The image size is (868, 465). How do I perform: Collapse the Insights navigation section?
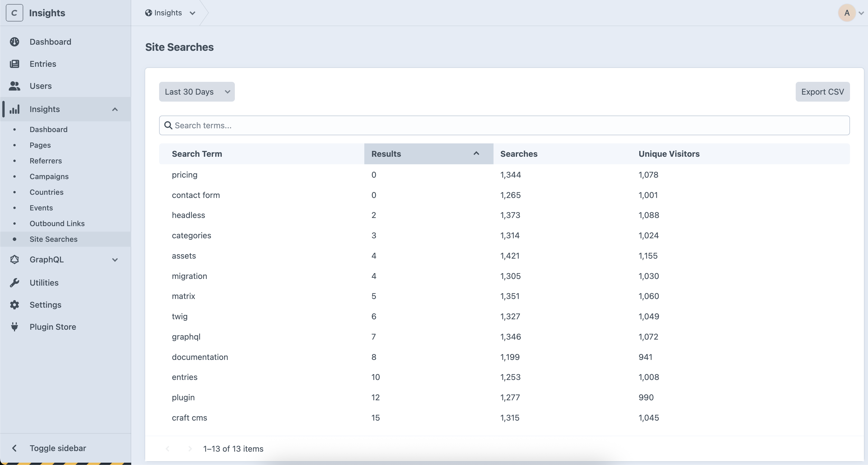pyautogui.click(x=115, y=109)
